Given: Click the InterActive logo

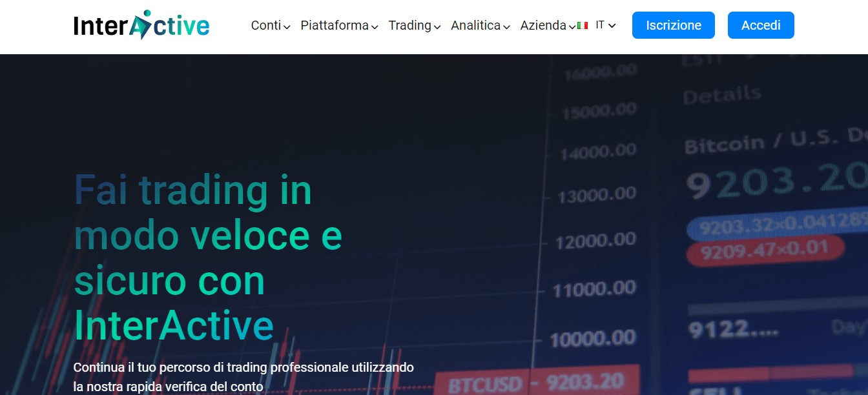Looking at the screenshot, I should (141, 25).
